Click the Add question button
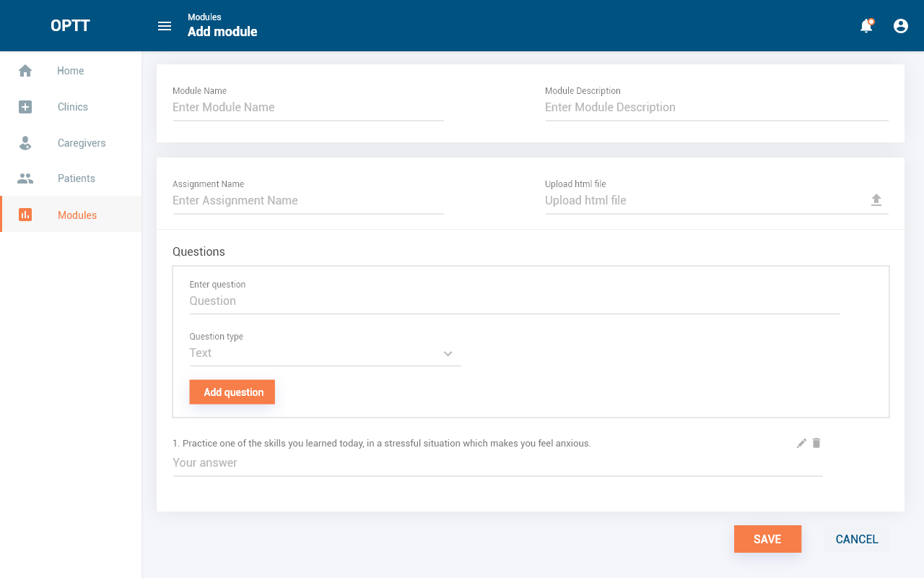 [x=232, y=392]
